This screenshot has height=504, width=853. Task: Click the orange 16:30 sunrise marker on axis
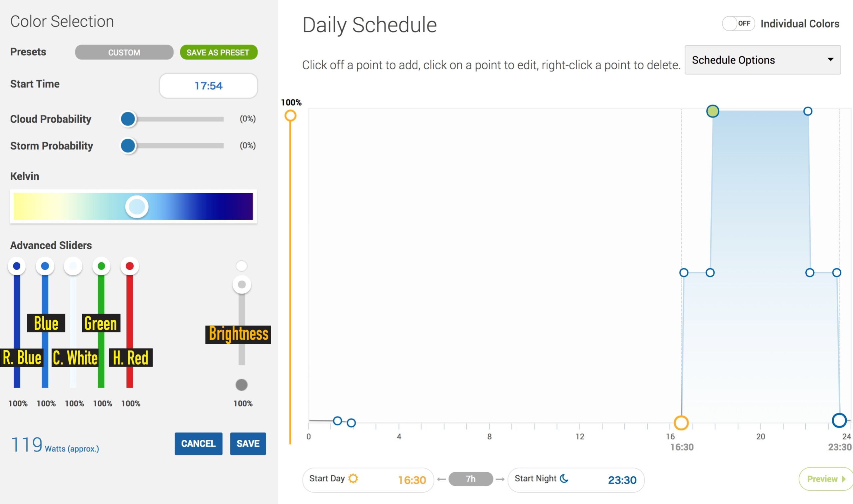pos(681,422)
